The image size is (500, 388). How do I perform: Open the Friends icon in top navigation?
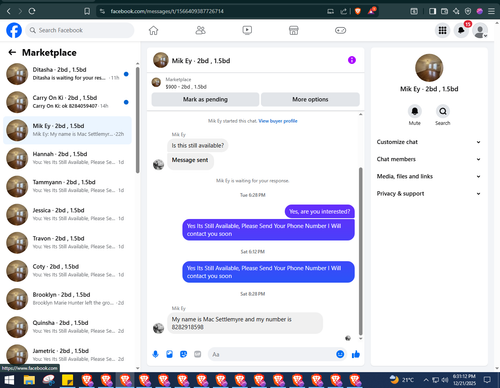click(x=200, y=30)
